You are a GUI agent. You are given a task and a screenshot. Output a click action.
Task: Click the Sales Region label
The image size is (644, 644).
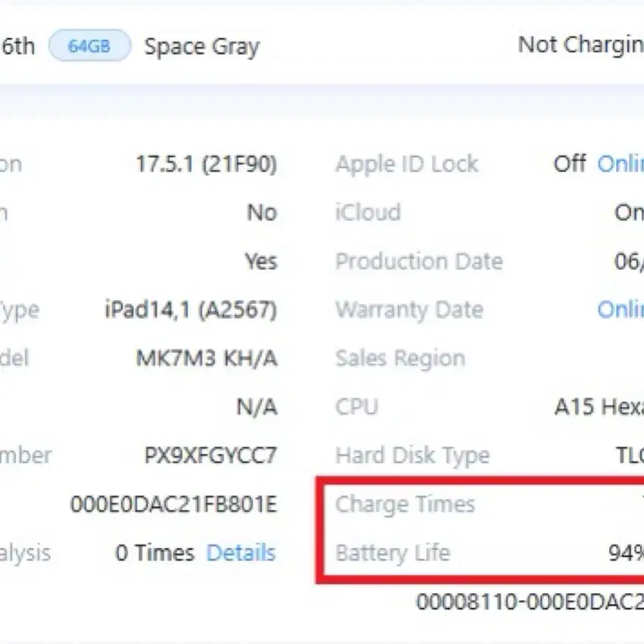click(400, 358)
